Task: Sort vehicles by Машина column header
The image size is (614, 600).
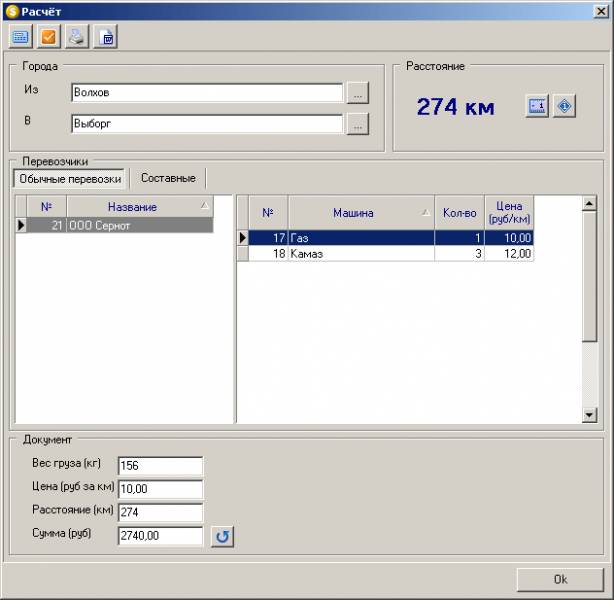Action: 361,213
